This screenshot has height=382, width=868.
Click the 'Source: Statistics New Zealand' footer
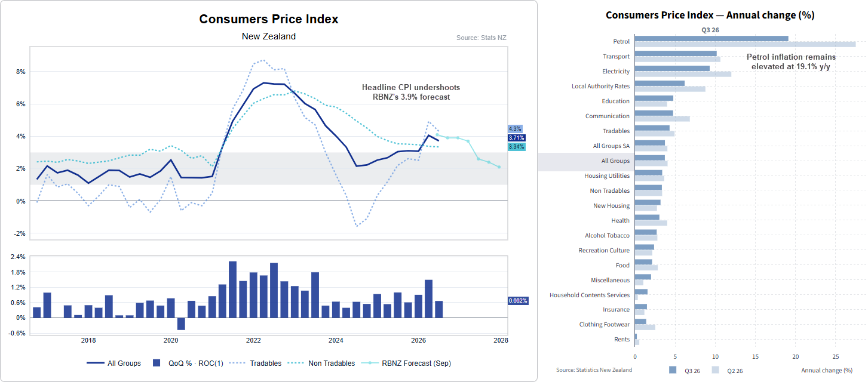tap(594, 370)
